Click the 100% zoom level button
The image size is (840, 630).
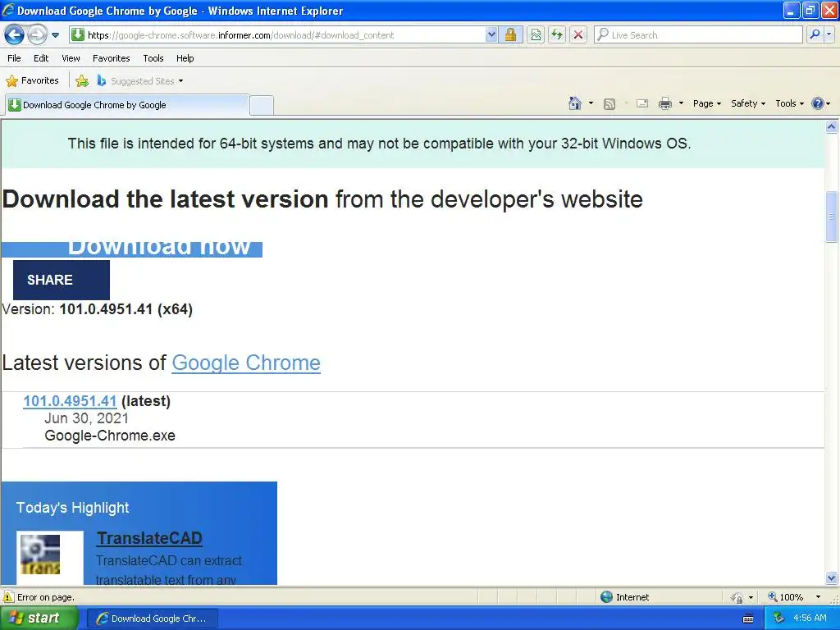point(785,597)
